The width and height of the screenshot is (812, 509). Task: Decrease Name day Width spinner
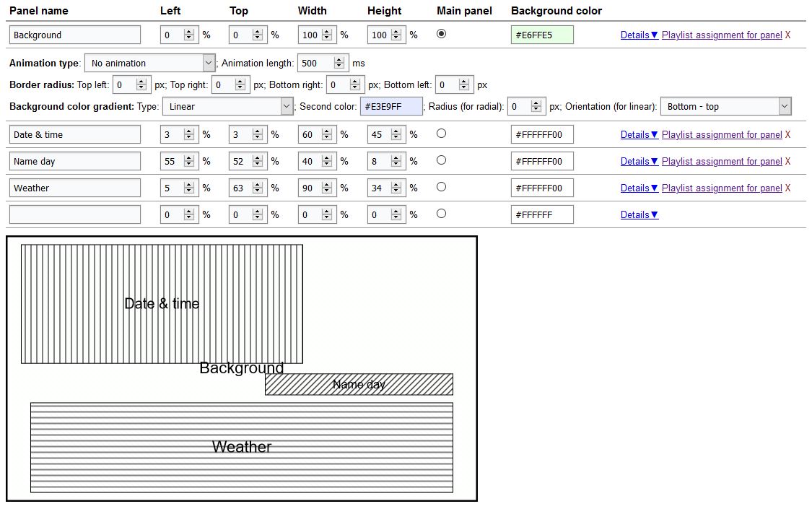(x=327, y=165)
